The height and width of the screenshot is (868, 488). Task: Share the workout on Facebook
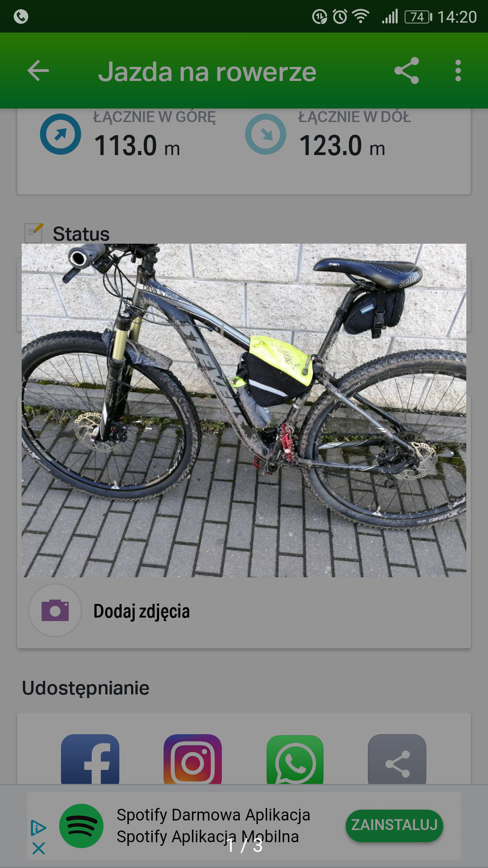click(90, 759)
